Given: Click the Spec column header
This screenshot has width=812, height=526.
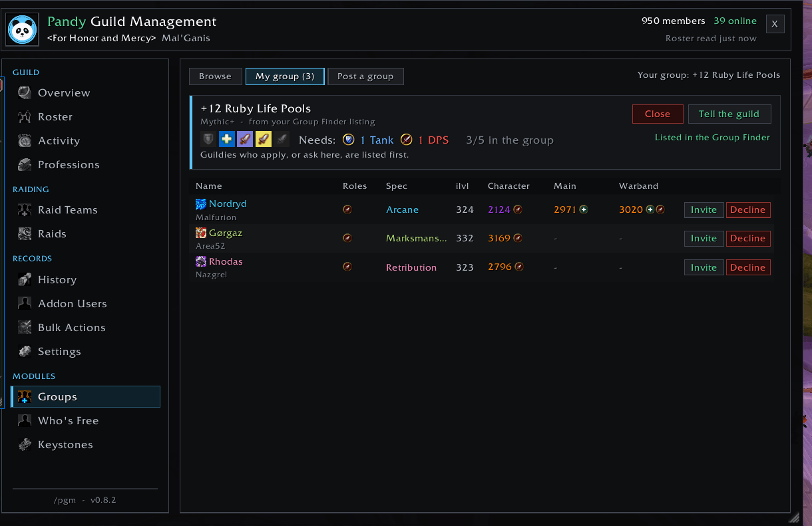Looking at the screenshot, I should click(x=396, y=186).
